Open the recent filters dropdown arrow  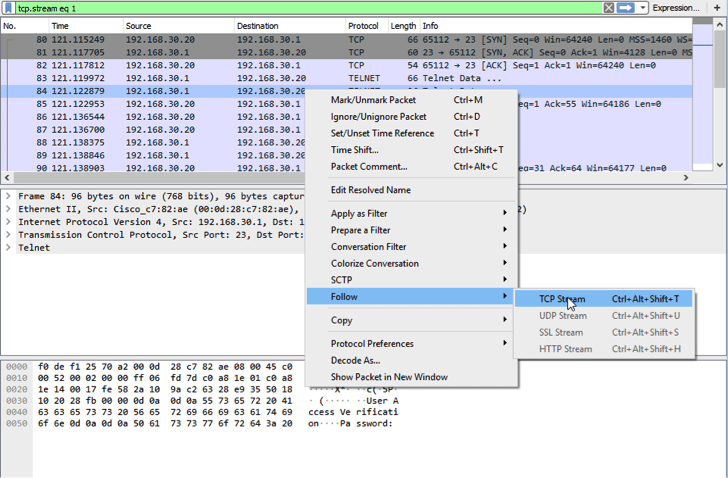pyautogui.click(x=643, y=7)
